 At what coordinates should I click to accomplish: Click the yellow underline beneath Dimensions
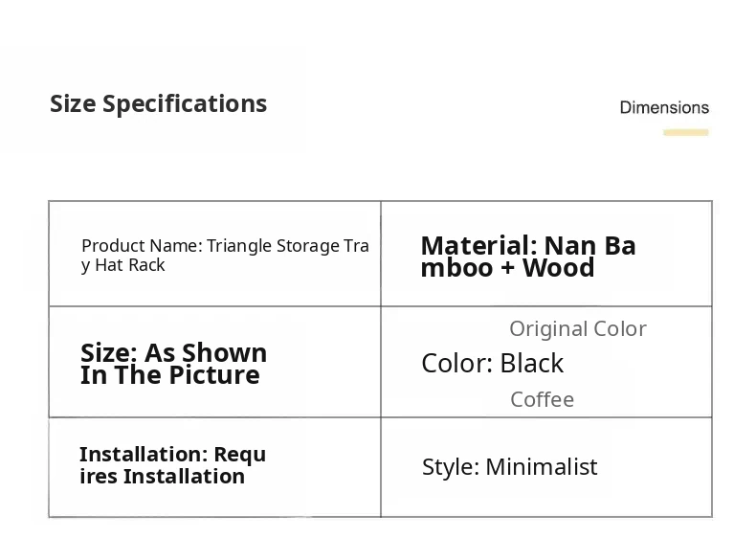coord(685,133)
